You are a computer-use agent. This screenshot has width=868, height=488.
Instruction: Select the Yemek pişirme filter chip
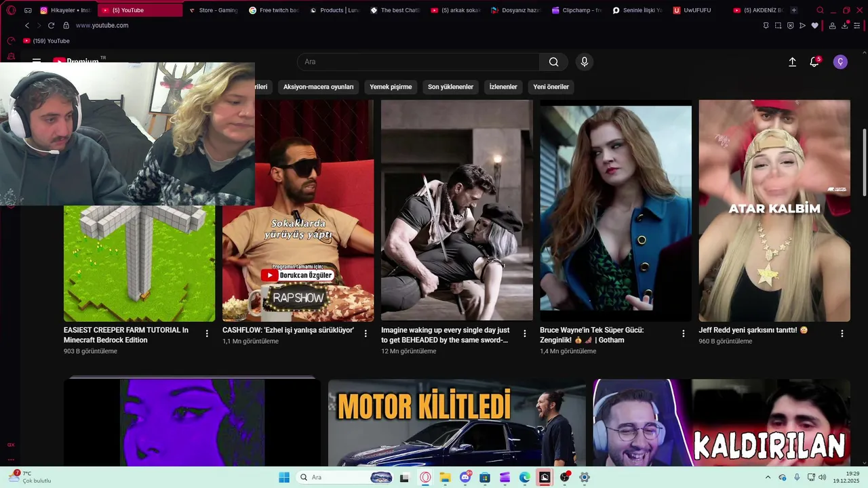coord(391,87)
